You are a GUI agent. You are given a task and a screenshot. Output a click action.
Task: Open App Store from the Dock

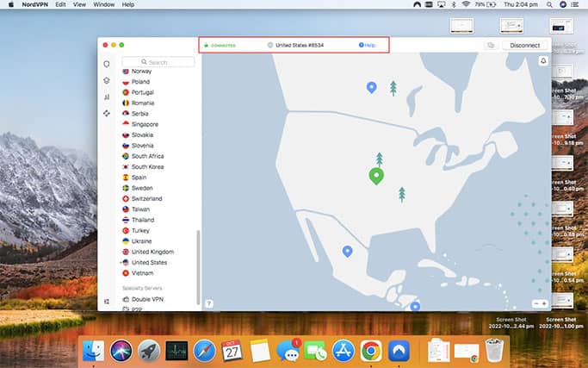pyautogui.click(x=344, y=351)
